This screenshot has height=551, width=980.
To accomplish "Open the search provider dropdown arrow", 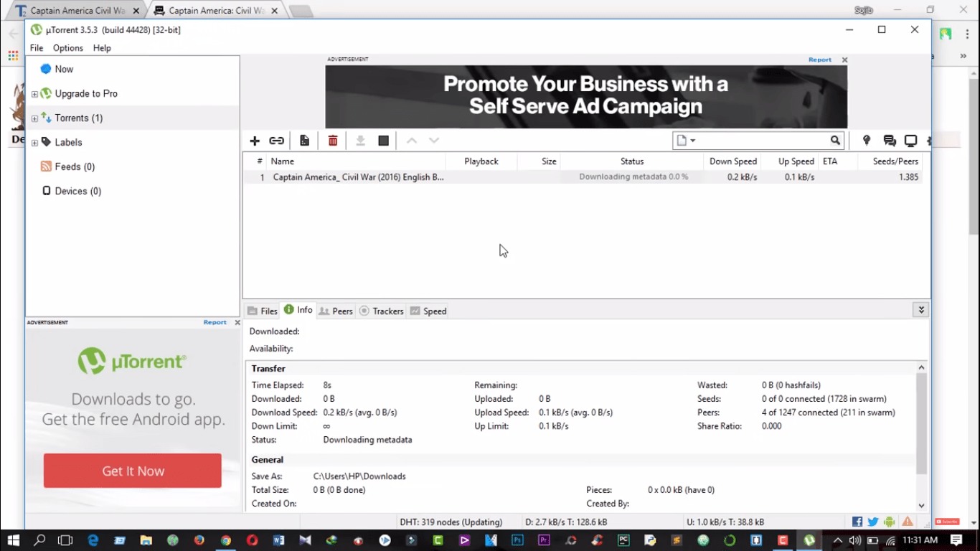I will pyautogui.click(x=693, y=141).
